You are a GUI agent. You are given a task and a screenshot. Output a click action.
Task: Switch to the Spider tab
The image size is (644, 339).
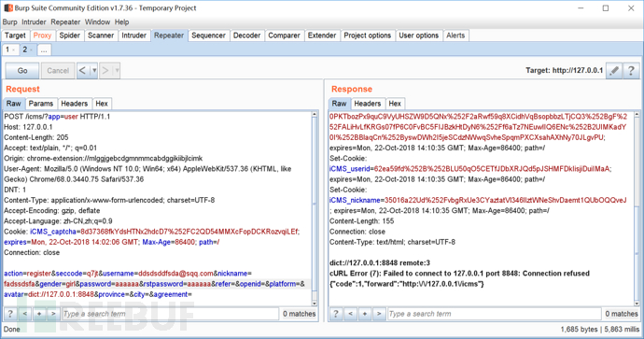click(x=69, y=35)
